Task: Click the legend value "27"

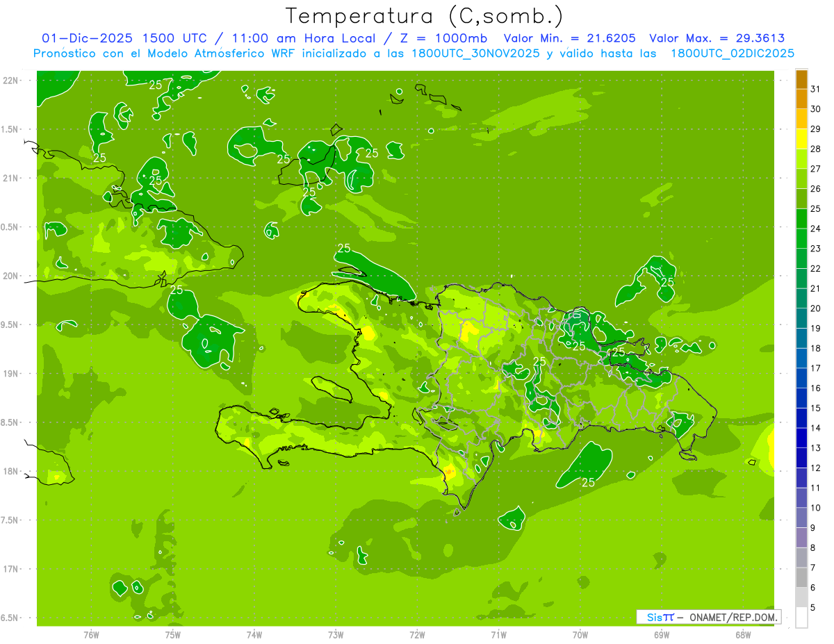Action: 815,169
